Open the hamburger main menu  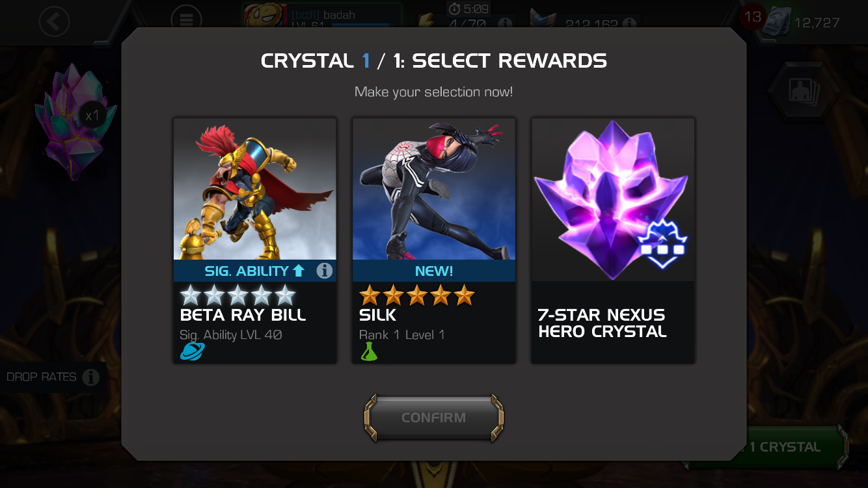[186, 21]
